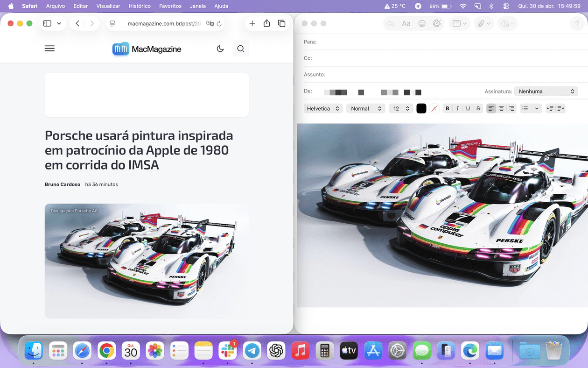This screenshot has height=368, width=588.
Task: Toggle the Aa format bar in Mail
Action: tap(406, 23)
